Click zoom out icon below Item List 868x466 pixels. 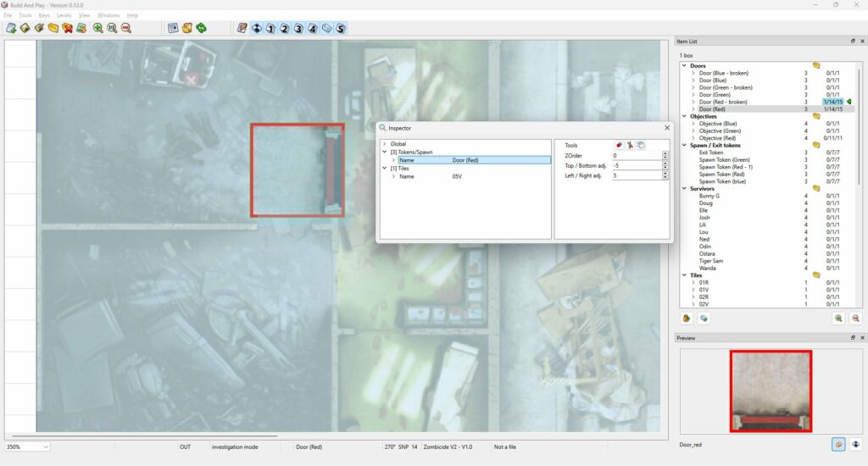pyautogui.click(x=855, y=319)
